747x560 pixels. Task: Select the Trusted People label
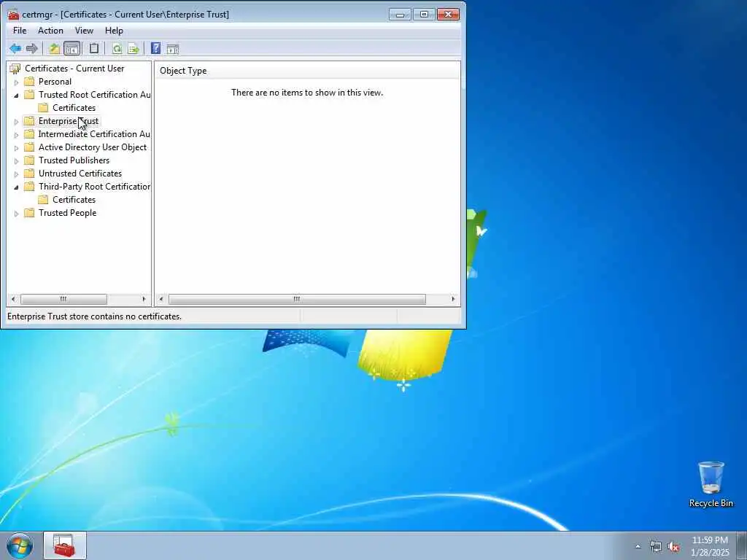point(67,213)
